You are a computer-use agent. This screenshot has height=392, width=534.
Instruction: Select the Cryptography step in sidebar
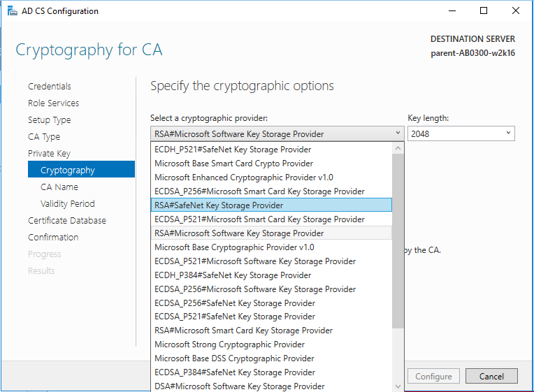81,169
